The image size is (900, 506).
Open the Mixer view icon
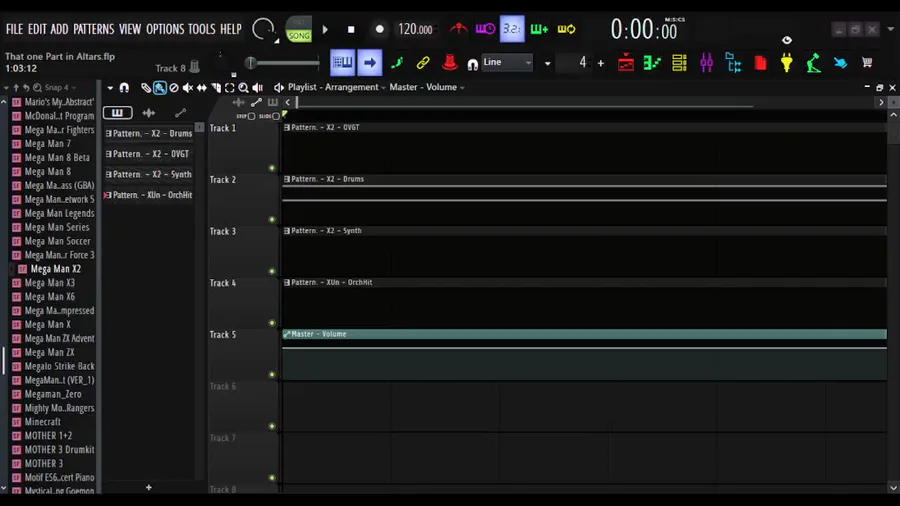click(x=706, y=63)
